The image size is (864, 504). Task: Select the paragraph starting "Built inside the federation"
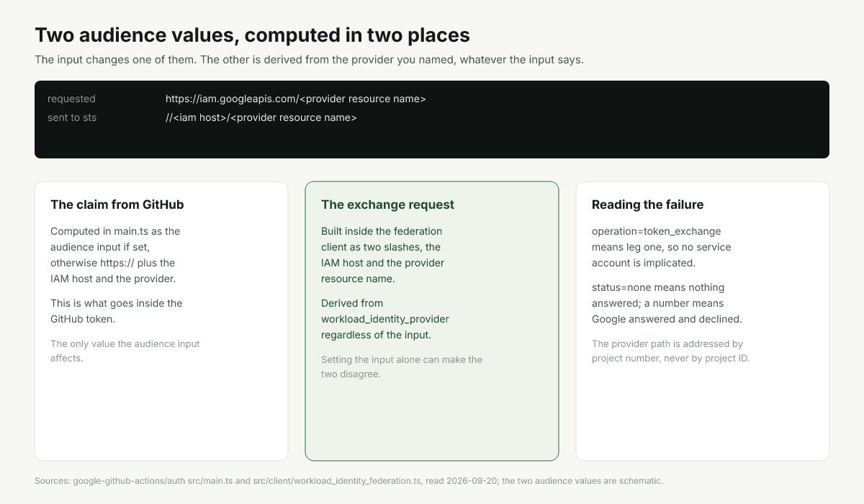(x=383, y=255)
